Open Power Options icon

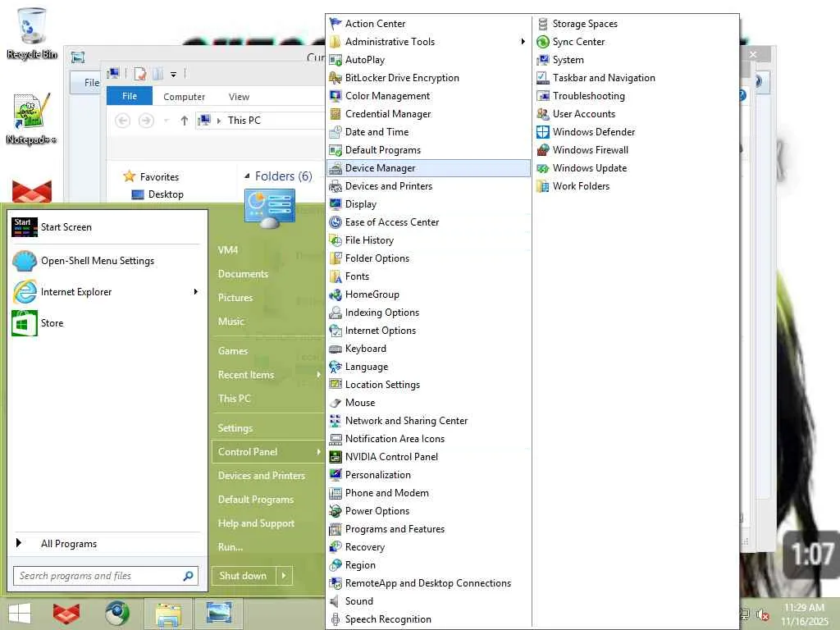point(336,511)
